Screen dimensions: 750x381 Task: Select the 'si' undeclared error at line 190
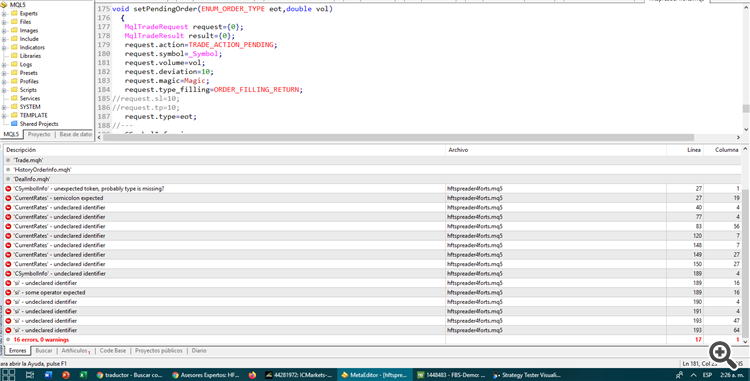[x=373, y=302]
